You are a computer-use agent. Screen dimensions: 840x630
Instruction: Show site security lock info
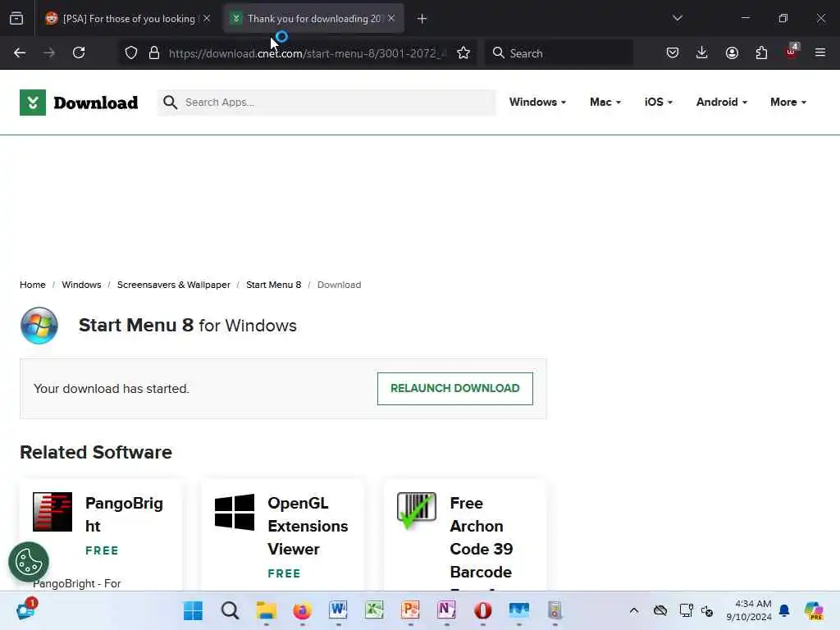[x=154, y=53]
